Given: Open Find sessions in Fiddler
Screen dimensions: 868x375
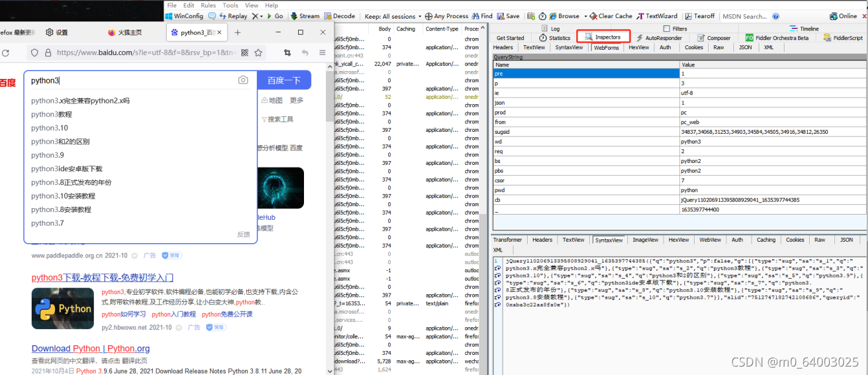Looking at the screenshot, I should coord(482,16).
